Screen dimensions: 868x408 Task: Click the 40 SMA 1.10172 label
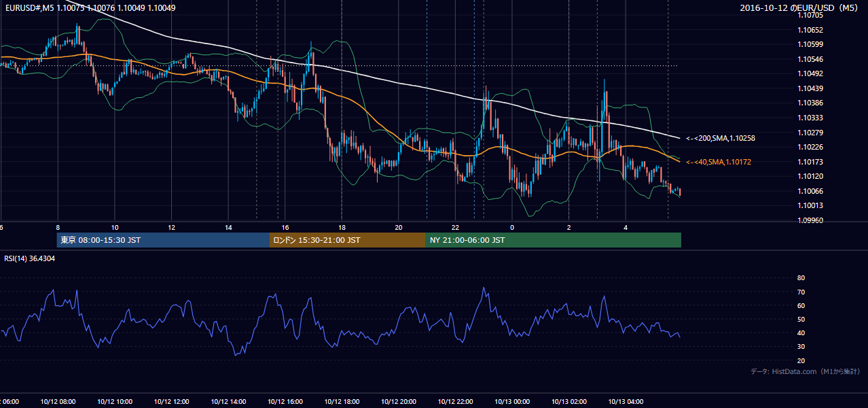[719, 162]
